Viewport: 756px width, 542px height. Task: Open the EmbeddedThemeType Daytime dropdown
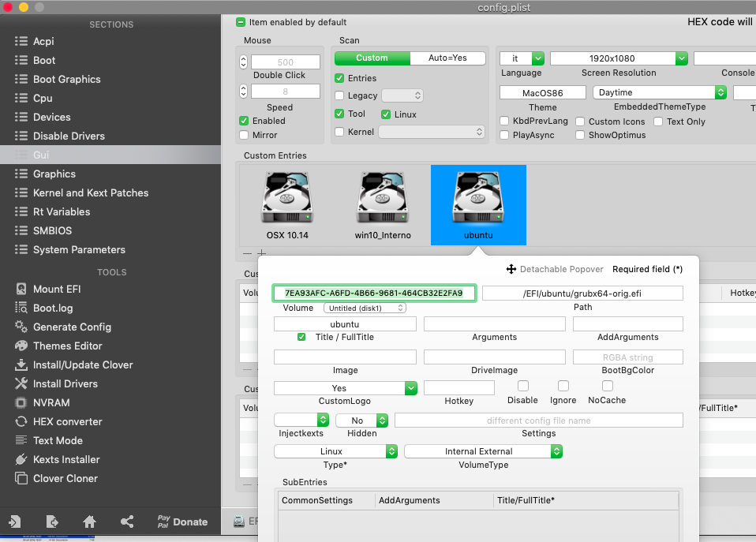[660, 92]
